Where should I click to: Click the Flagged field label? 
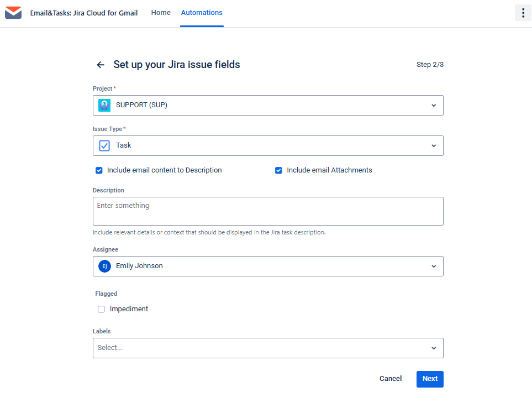pos(106,294)
